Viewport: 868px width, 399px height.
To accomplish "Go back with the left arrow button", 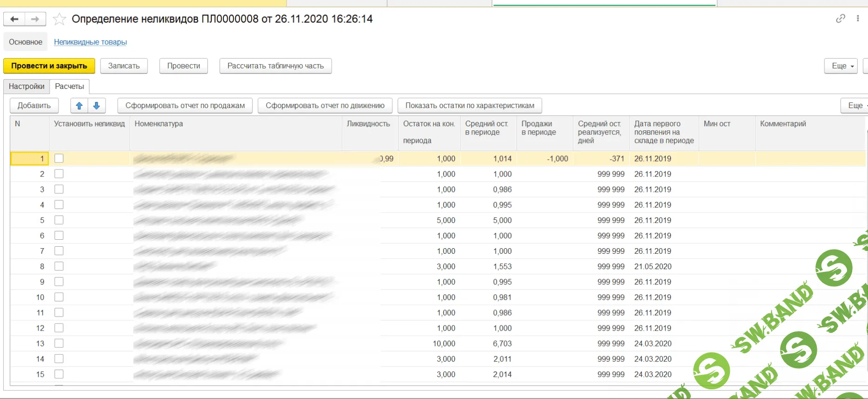I will 14,19.
